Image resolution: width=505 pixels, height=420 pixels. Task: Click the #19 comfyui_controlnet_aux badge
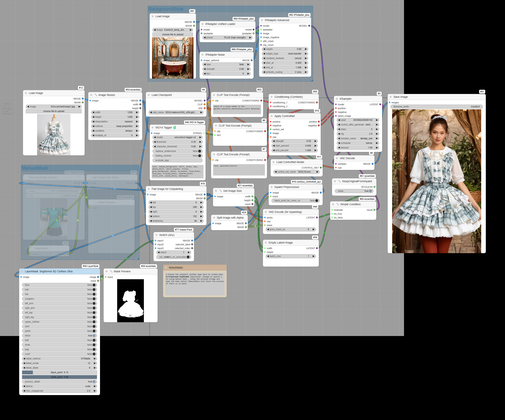point(306,182)
